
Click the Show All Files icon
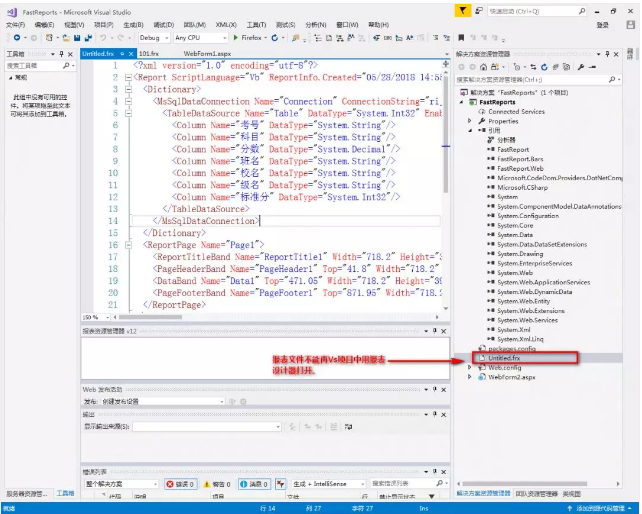pyautogui.click(x=567, y=67)
